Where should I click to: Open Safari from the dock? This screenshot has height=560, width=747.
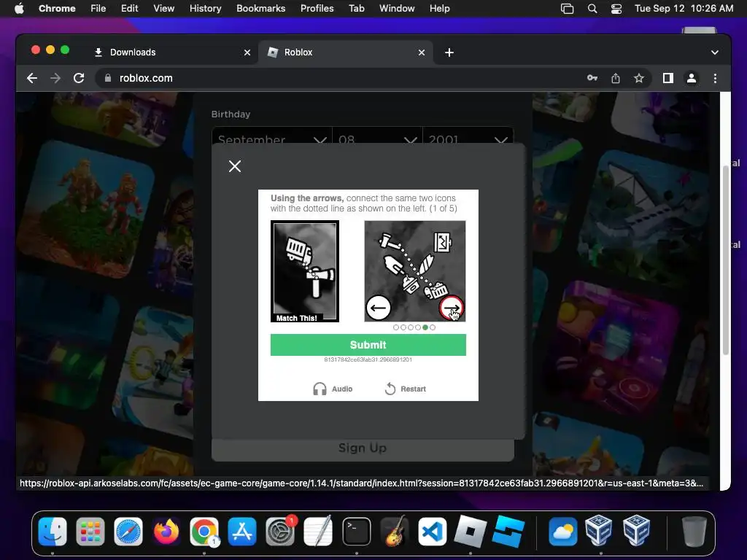128,531
